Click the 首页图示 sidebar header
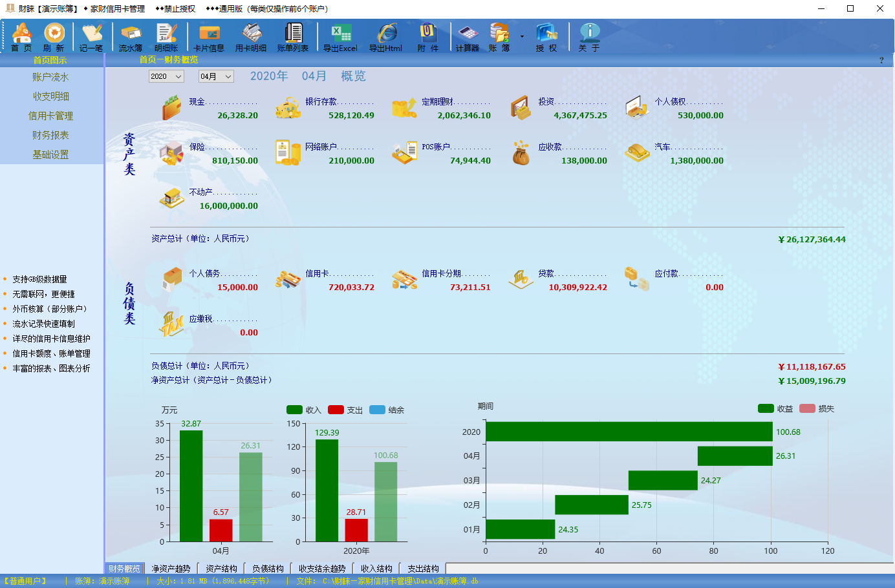The image size is (895, 588). pyautogui.click(x=50, y=60)
